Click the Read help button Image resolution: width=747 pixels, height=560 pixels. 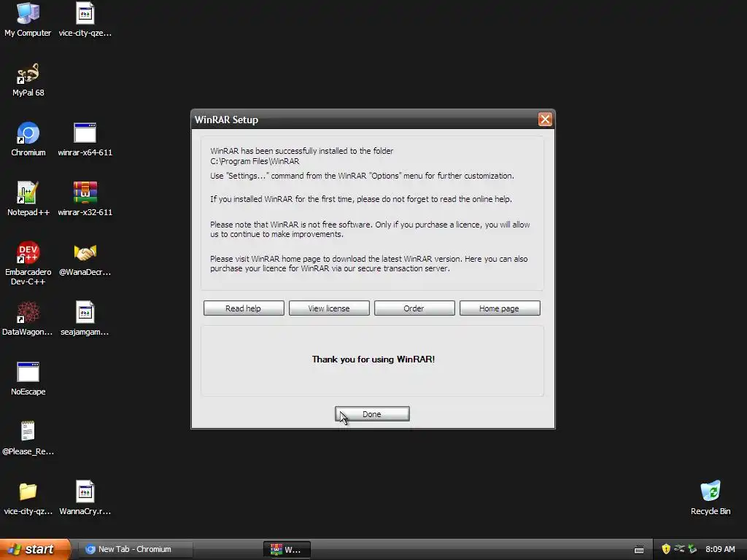pos(244,308)
